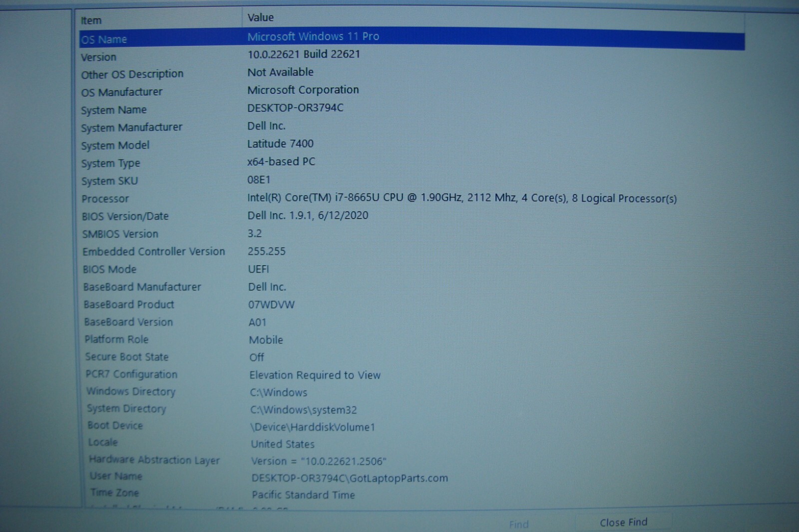Select the SMBIOS value "3.2"
Viewport: 799px width, 532px height.
255,234
